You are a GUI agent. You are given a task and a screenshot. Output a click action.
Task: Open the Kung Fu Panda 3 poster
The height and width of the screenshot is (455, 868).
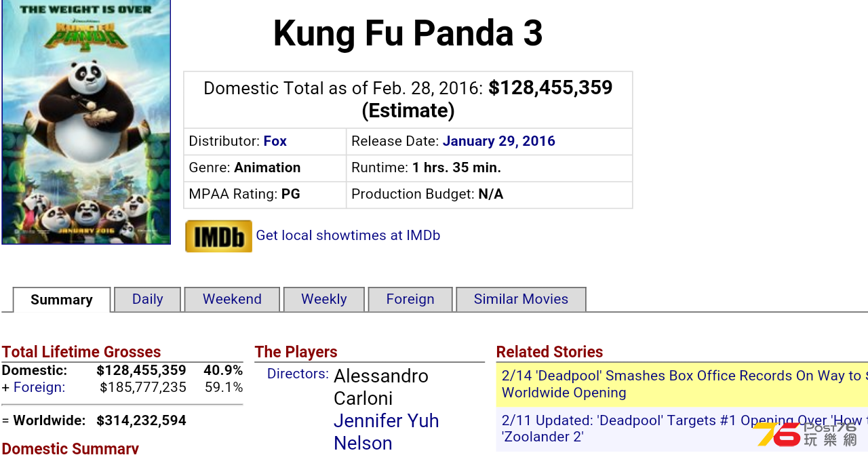coord(86,122)
